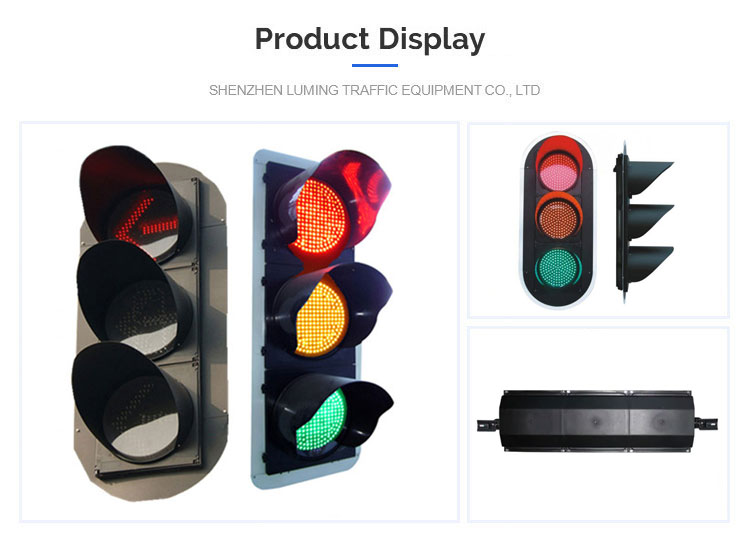Click the side view of traffic light visors

pyautogui.click(x=643, y=222)
